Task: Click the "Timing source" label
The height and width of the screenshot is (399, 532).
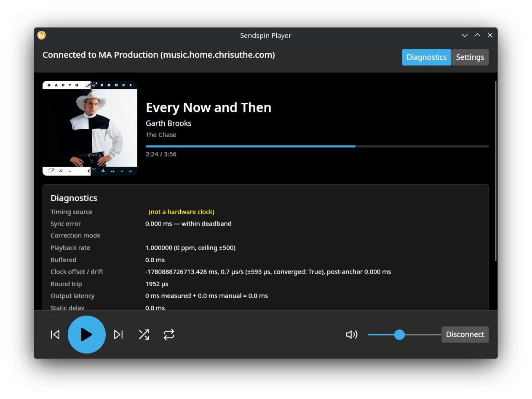Action: (71, 212)
